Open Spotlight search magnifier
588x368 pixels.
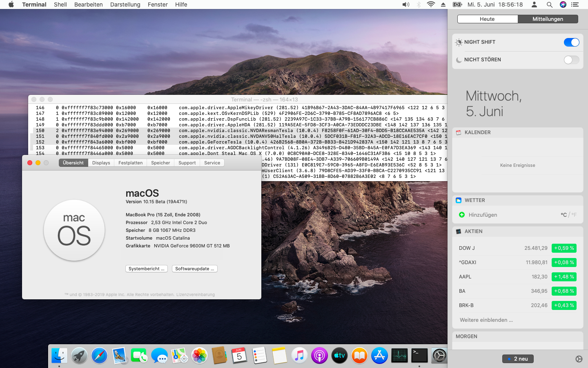(x=549, y=4)
